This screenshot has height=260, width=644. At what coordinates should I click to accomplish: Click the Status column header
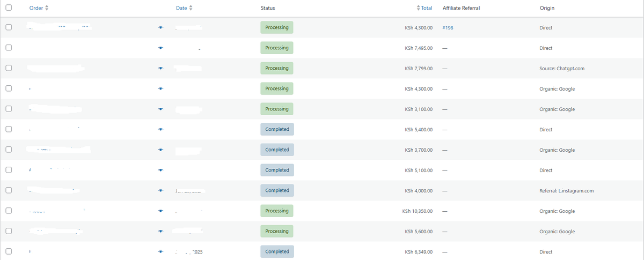pos(267,8)
